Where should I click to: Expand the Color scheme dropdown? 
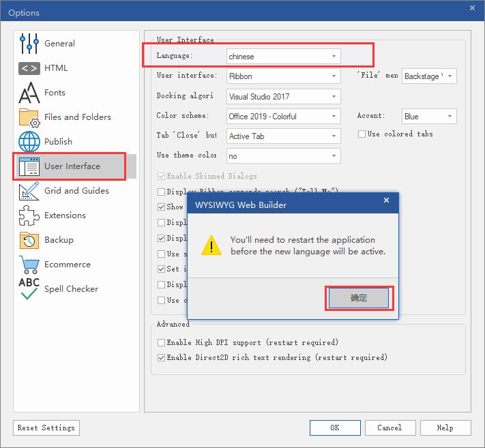tap(283, 117)
